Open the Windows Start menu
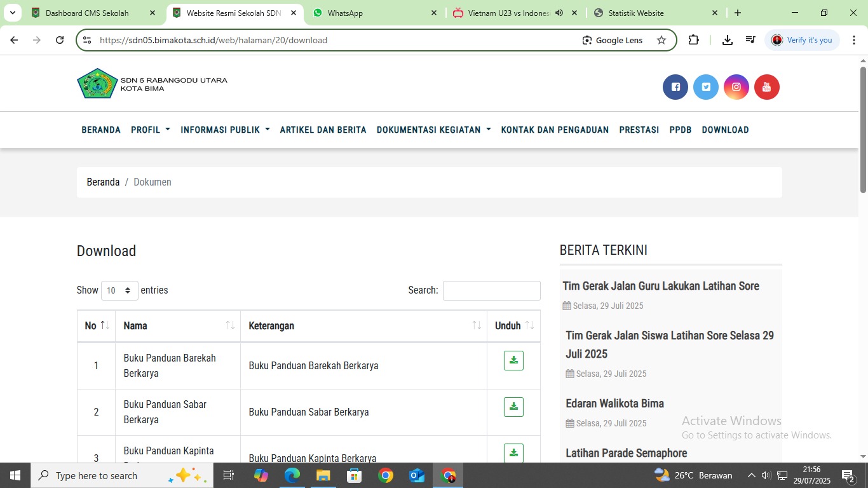 coord(15,475)
